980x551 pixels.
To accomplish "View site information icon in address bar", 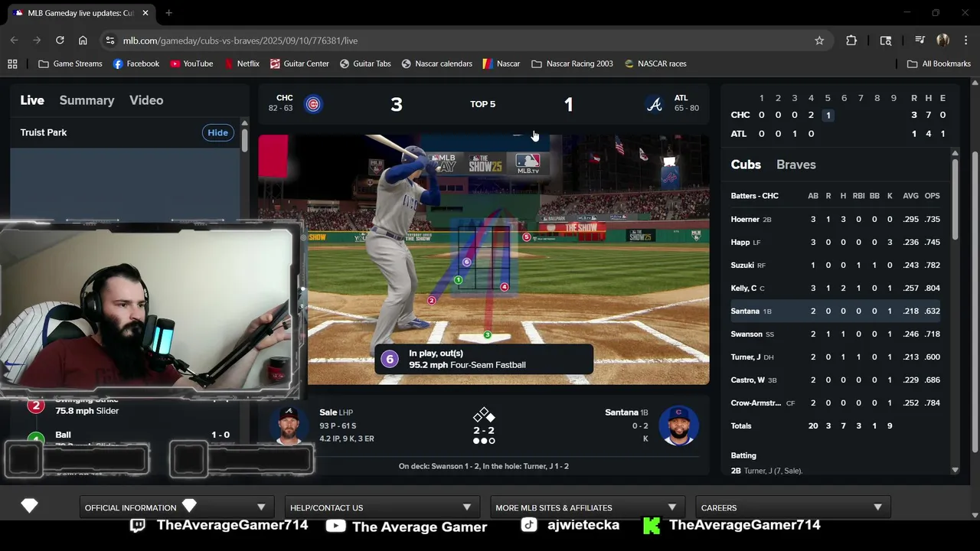I will (x=110, y=41).
